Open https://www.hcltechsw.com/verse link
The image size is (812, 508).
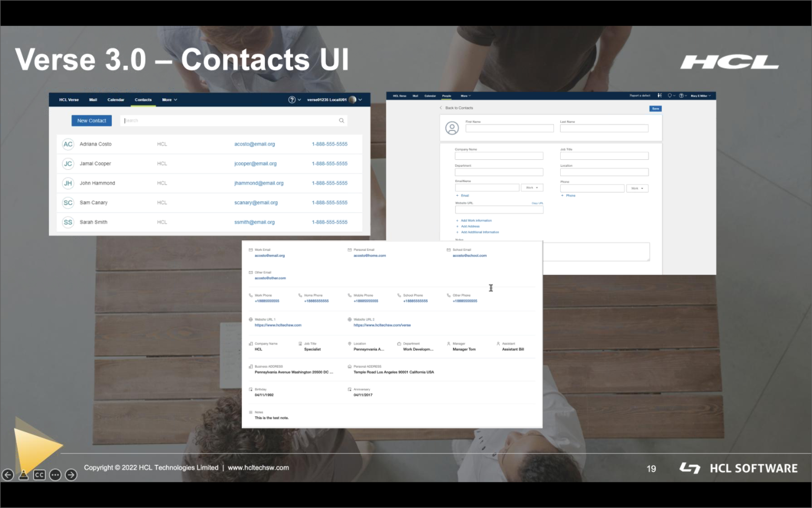tap(382, 326)
